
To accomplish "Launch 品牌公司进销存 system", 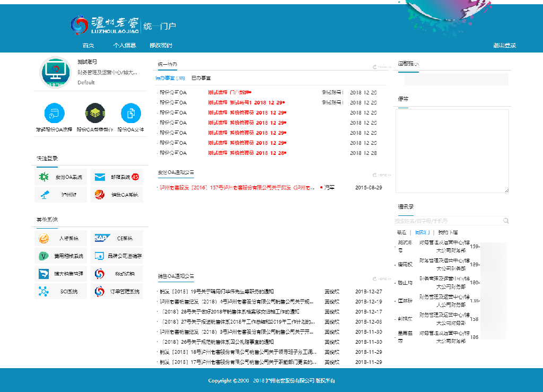I will (117, 256).
